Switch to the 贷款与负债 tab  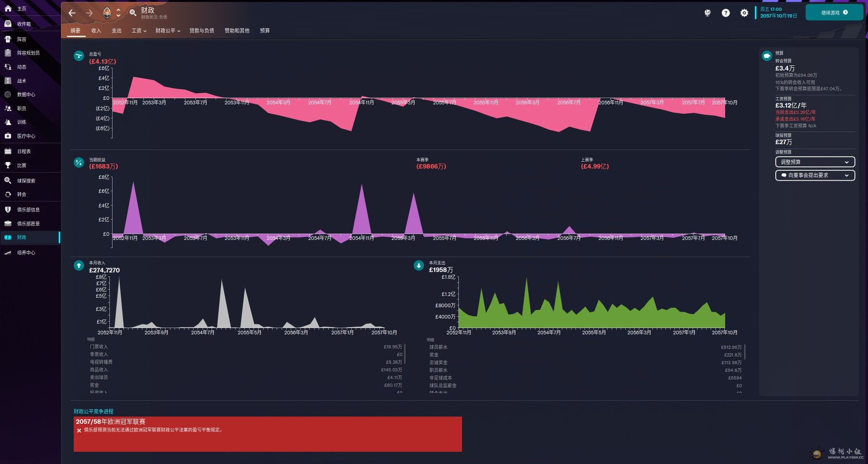coord(202,31)
